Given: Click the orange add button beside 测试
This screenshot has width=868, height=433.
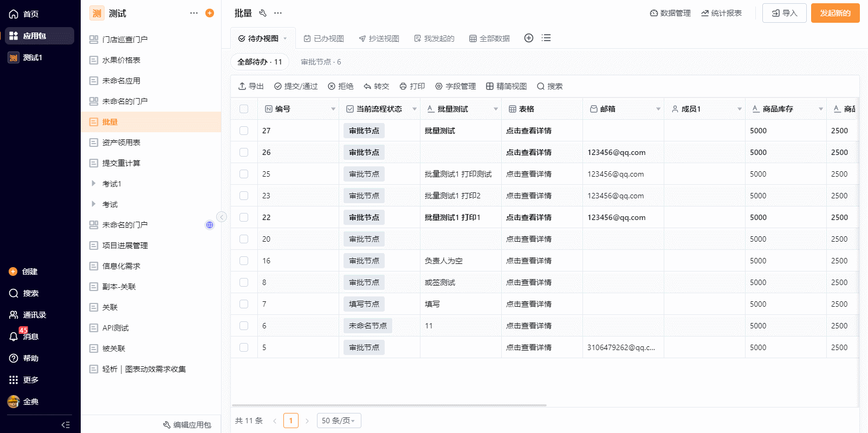Looking at the screenshot, I should pos(210,13).
